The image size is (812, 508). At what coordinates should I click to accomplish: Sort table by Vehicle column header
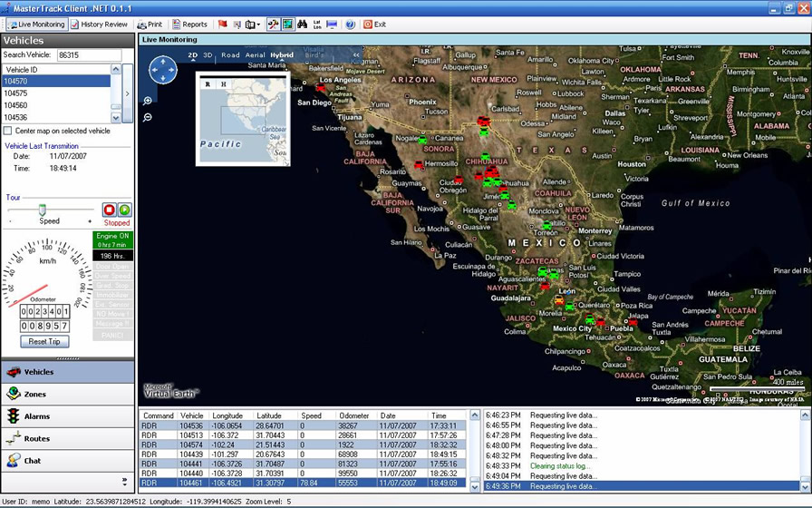(191, 415)
